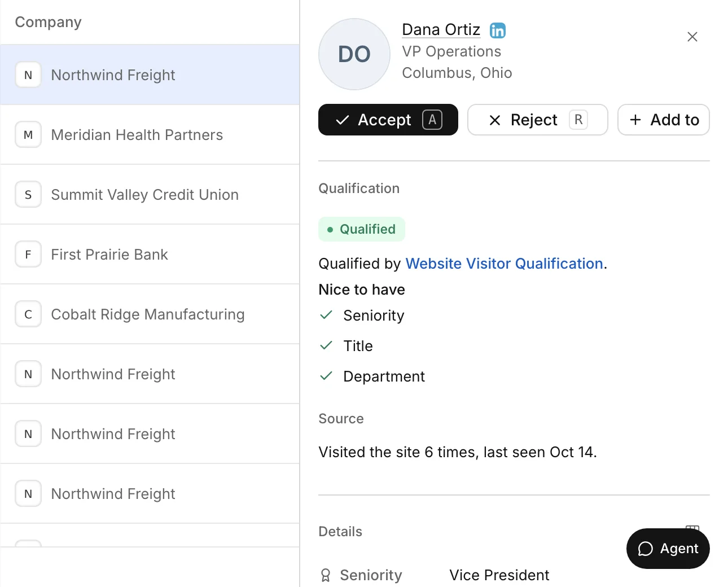Click the Qualification section heading
728x587 pixels.
359,189
